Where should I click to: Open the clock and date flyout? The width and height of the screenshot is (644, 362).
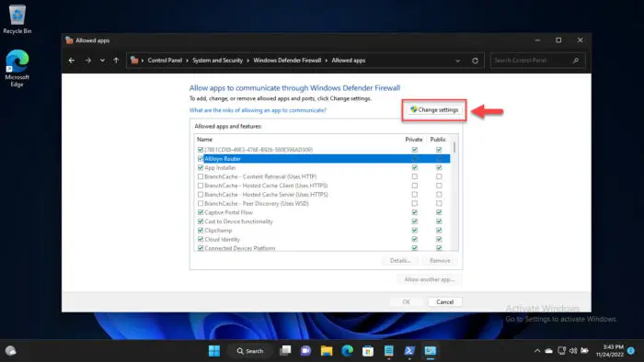[609, 351]
